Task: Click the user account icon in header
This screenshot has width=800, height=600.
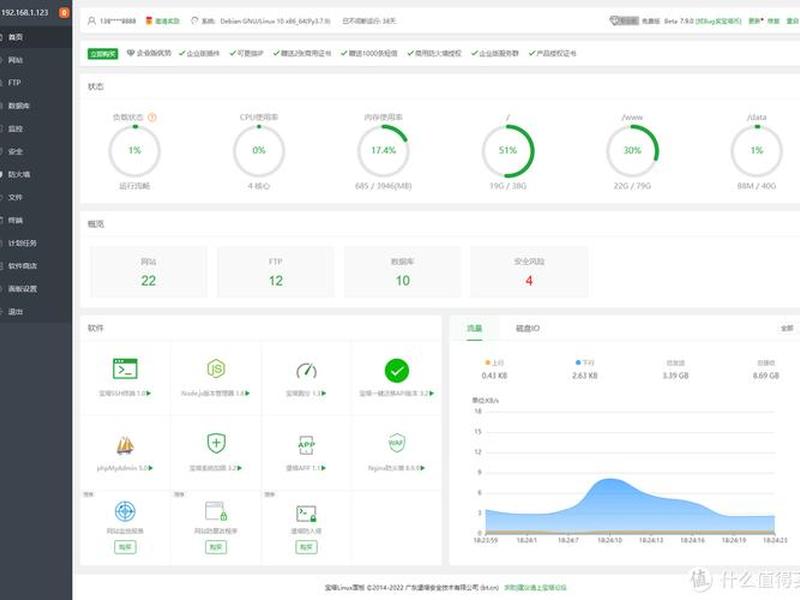Action: click(92, 21)
